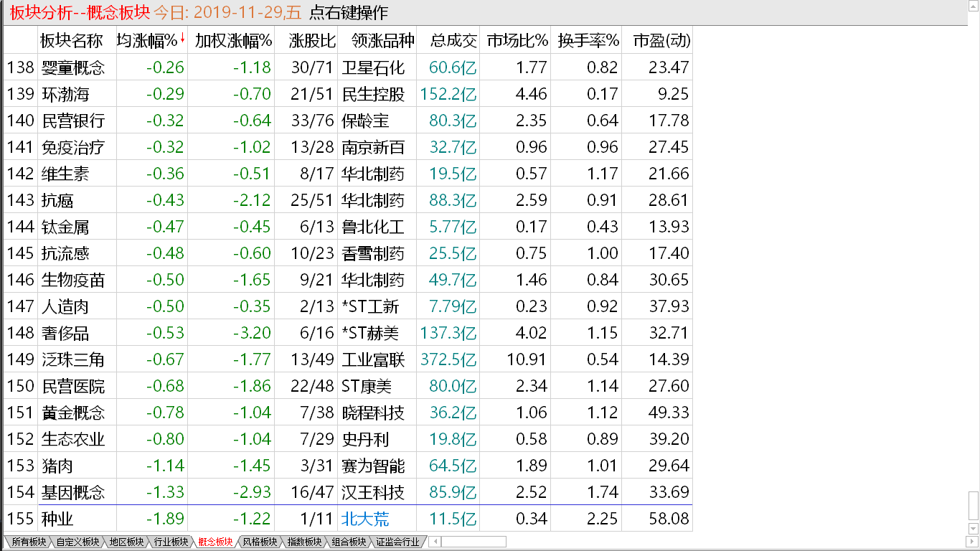The image size is (980, 551).
Task: Click leading stock *ST赫美
Action: coord(371,333)
